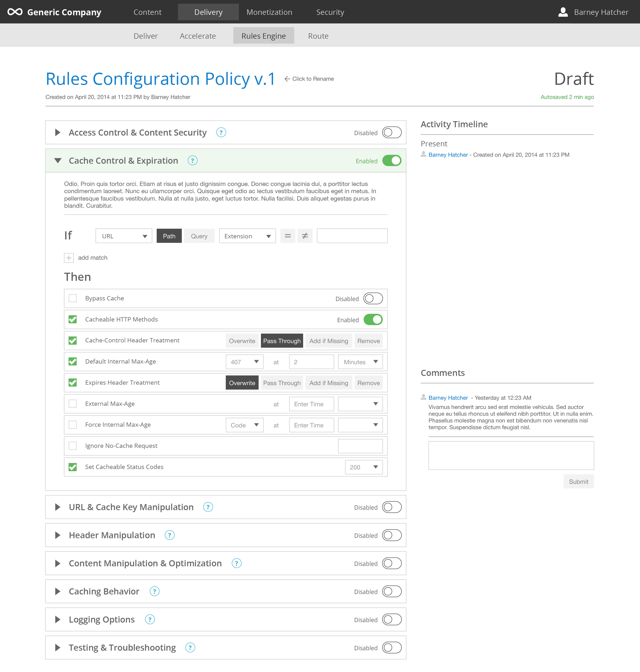Select the not-equals operator button
The height and width of the screenshot is (672, 640).
pyautogui.click(x=305, y=236)
